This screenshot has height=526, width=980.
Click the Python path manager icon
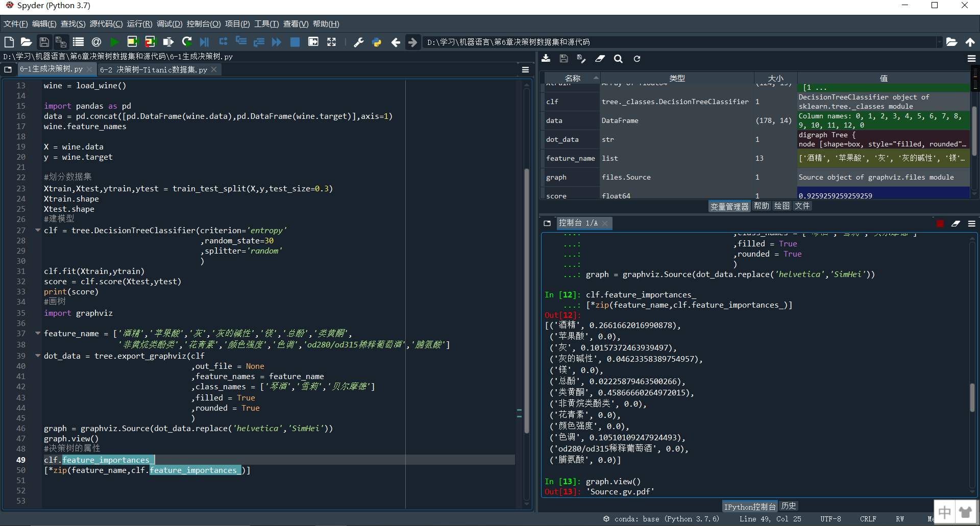pyautogui.click(x=377, y=42)
